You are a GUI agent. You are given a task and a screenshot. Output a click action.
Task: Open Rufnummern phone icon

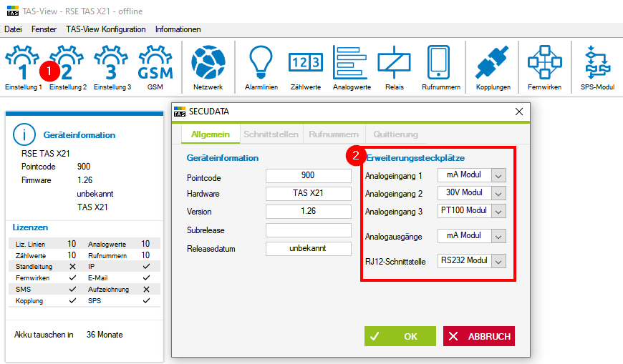coord(439,62)
